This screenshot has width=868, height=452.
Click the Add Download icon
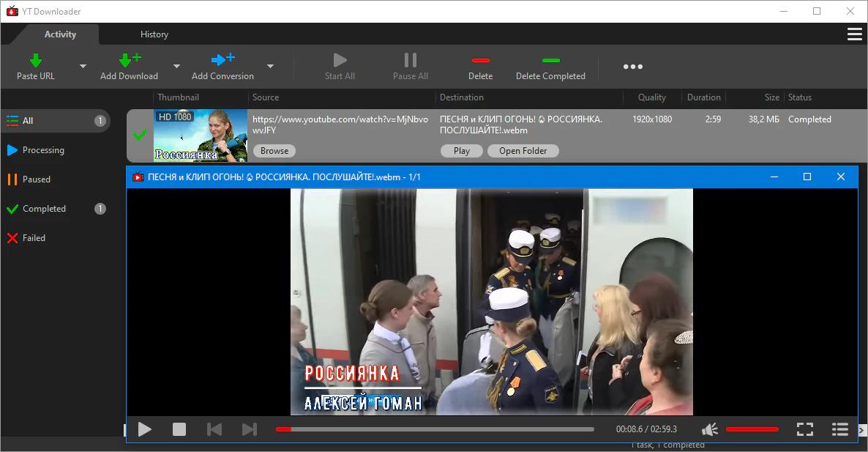tap(130, 61)
